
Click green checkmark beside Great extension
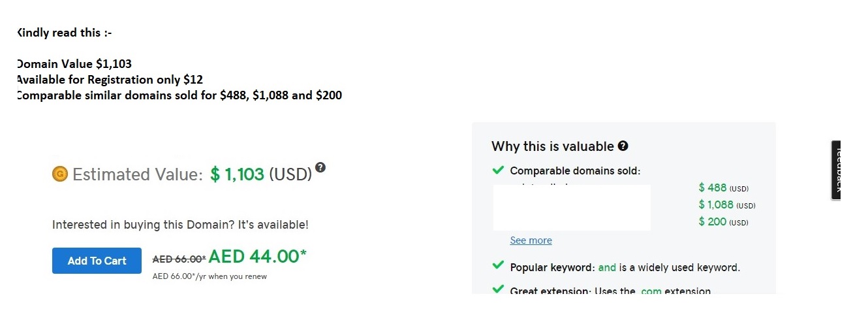[498, 289]
